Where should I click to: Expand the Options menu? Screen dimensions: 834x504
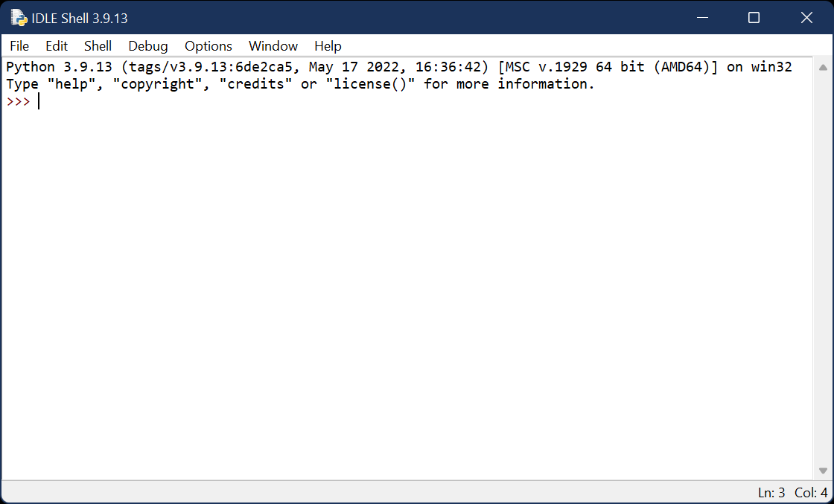208,46
